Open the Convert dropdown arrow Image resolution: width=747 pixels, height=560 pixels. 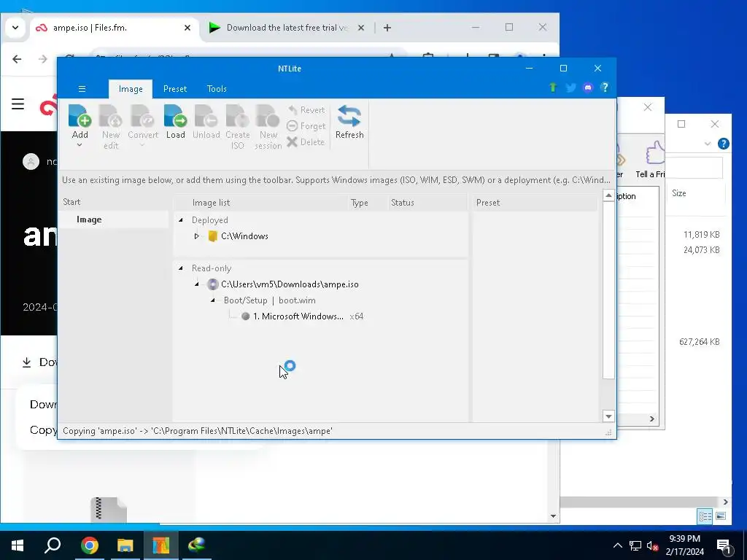[x=142, y=145]
